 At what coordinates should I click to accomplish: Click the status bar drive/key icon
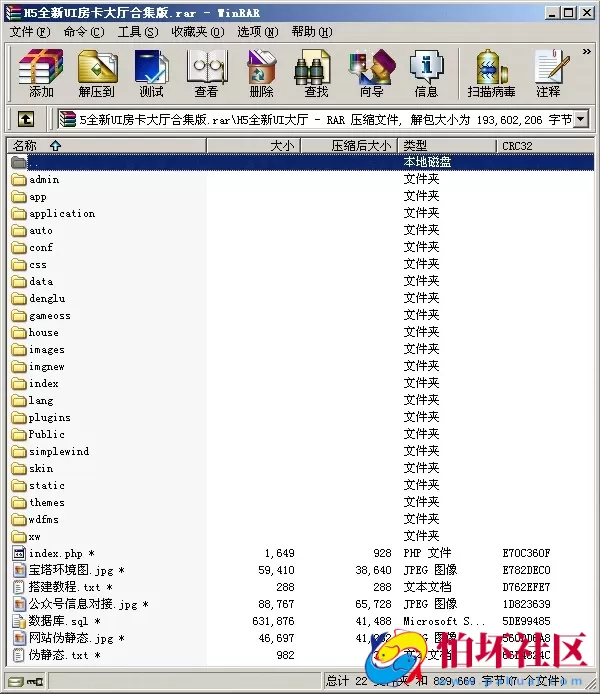click(26, 681)
